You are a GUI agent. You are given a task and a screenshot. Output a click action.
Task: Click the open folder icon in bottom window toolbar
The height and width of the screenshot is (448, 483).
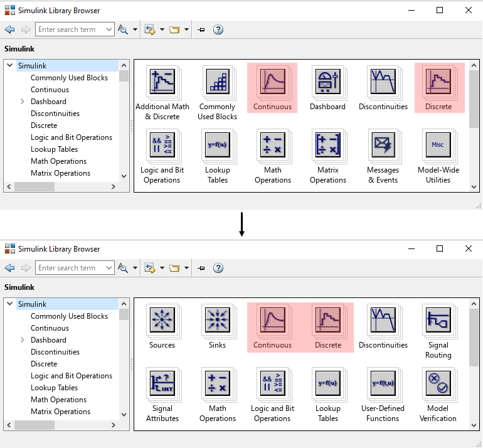pos(174,268)
